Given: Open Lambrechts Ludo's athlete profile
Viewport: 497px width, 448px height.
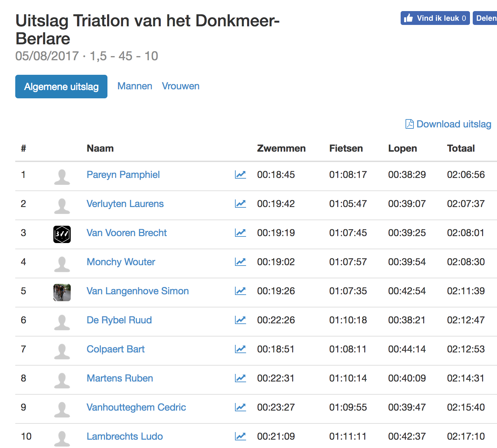Looking at the screenshot, I should (125, 436).
